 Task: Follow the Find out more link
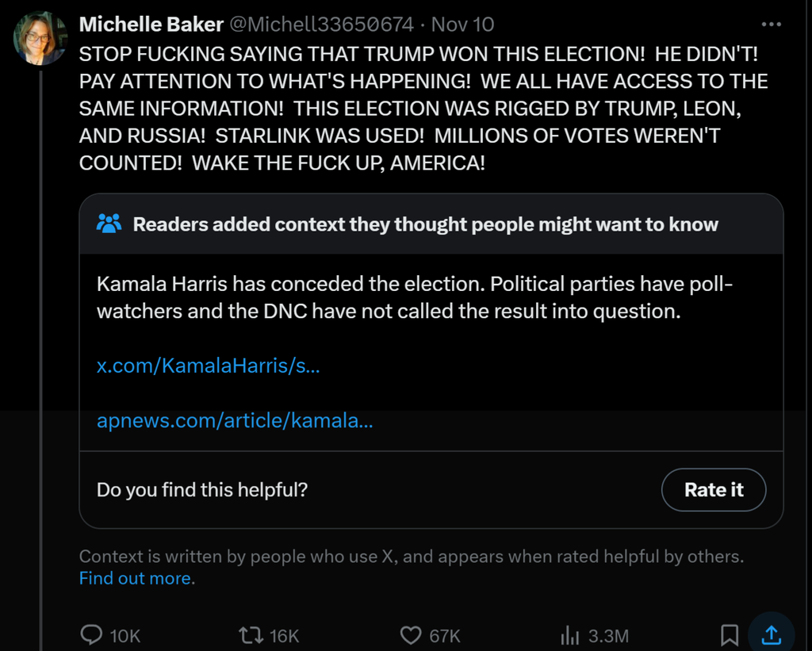[x=136, y=578]
